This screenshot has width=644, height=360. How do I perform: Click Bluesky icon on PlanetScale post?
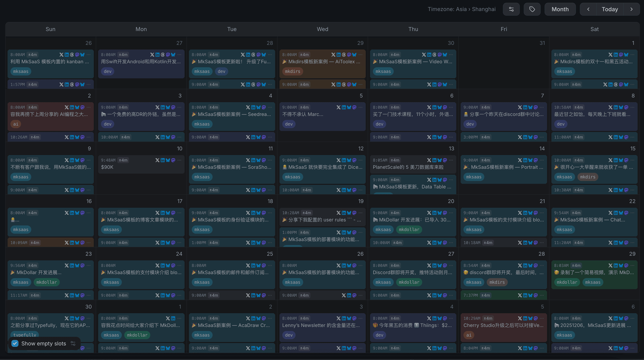click(x=439, y=160)
